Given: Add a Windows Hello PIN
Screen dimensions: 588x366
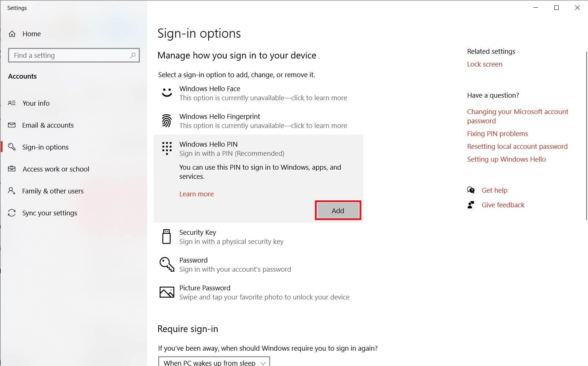Looking at the screenshot, I should [338, 211].
